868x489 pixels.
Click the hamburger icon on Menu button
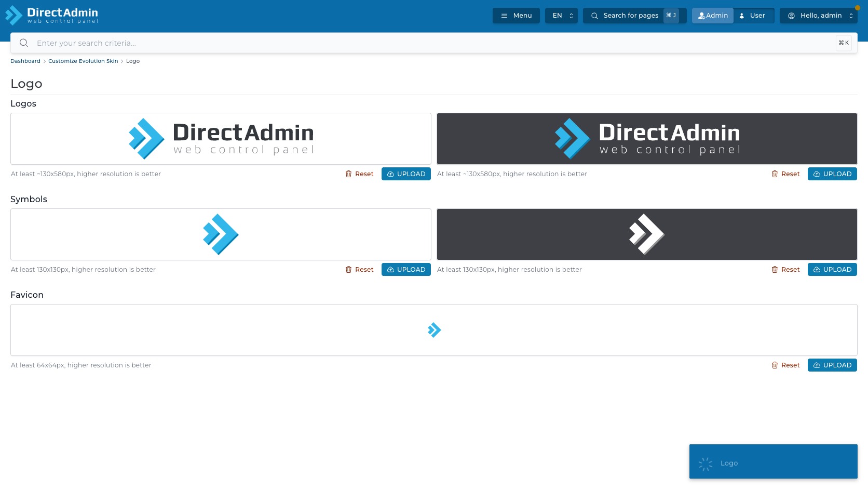(x=504, y=16)
